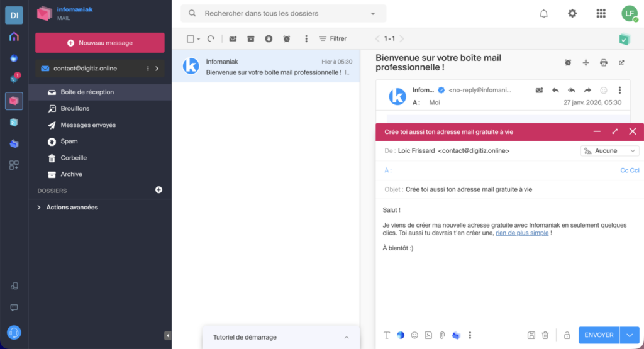Click the snooze alarm icon in list toolbar
Screen dimensions: 644x349
[287, 38]
